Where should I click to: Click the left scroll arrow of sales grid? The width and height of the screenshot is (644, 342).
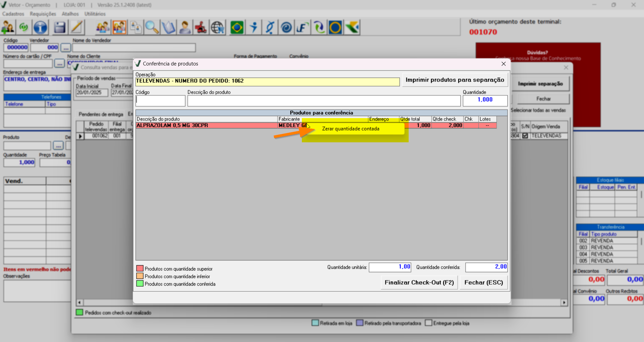(80, 302)
